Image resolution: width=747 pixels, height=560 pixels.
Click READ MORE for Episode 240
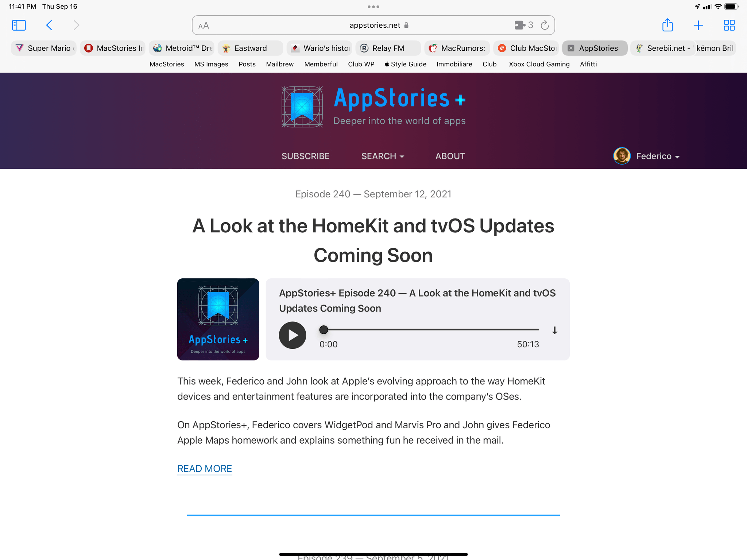click(x=205, y=468)
